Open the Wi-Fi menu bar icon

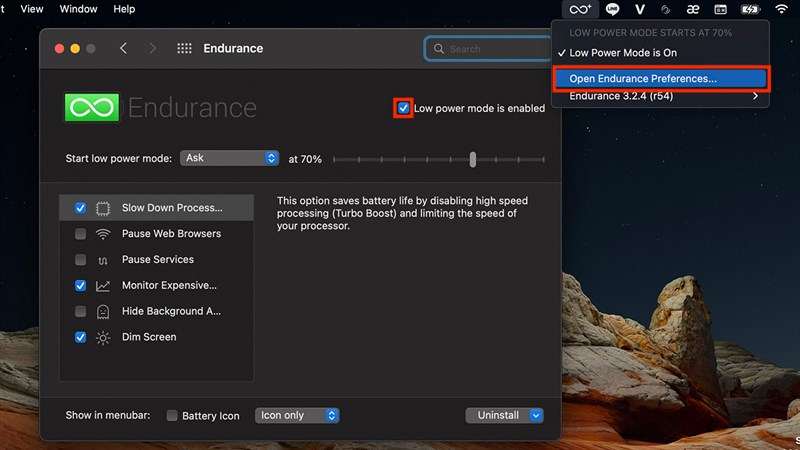click(781, 9)
